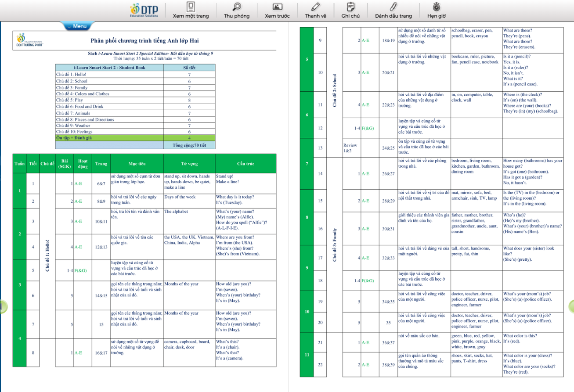
Task: Click 'Where are you from?' structure cell
Action: pos(245,247)
